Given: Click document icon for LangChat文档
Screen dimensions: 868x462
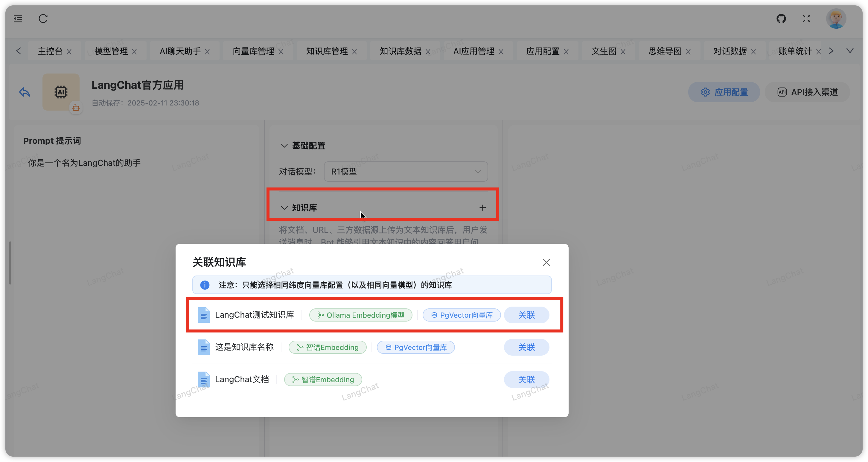Looking at the screenshot, I should (x=203, y=380).
